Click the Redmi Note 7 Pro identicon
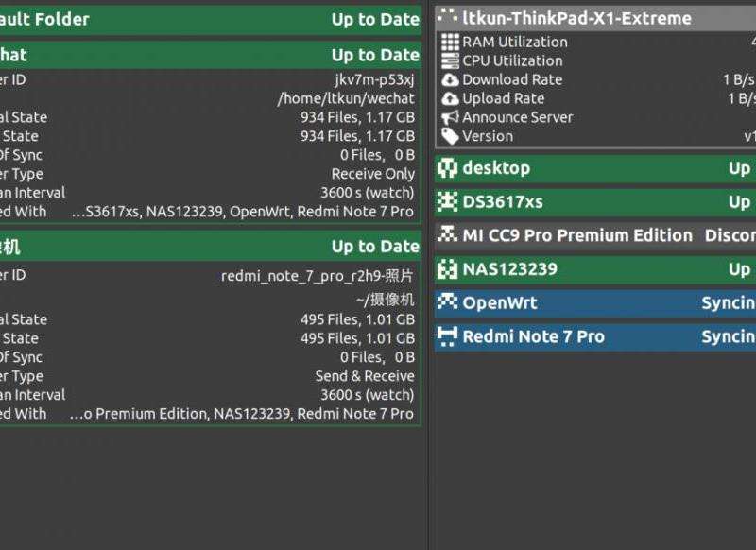This screenshot has width=756, height=550. (447, 336)
